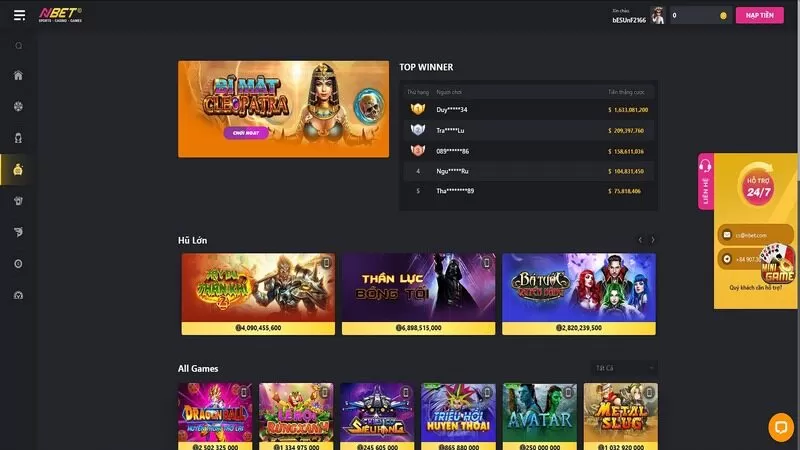Click the user avatar picture
This screenshot has height=450, width=800.
pos(658,15)
